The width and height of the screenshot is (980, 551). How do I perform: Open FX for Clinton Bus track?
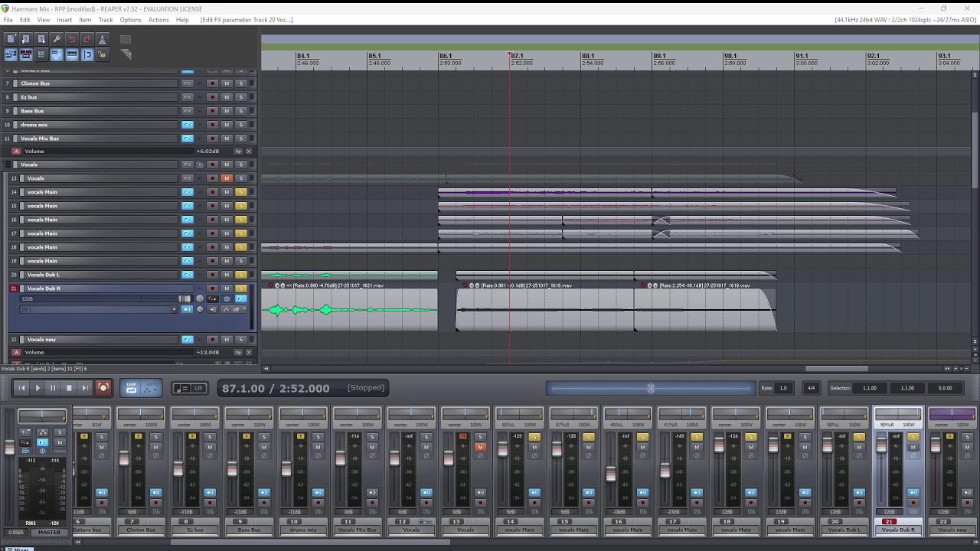coord(187,83)
